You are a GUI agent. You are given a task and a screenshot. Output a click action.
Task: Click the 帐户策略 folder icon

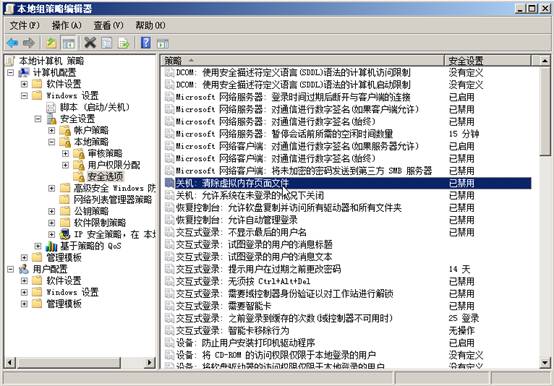65,131
